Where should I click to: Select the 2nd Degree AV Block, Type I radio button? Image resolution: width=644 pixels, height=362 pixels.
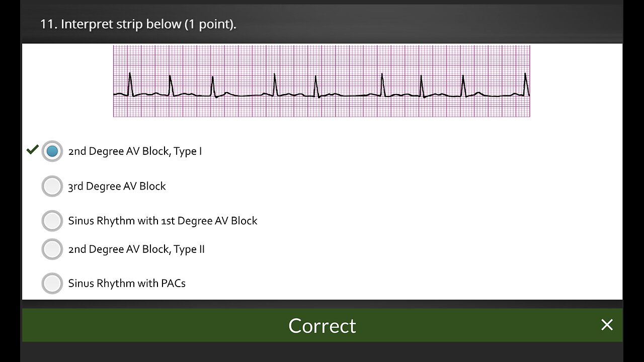(x=52, y=151)
